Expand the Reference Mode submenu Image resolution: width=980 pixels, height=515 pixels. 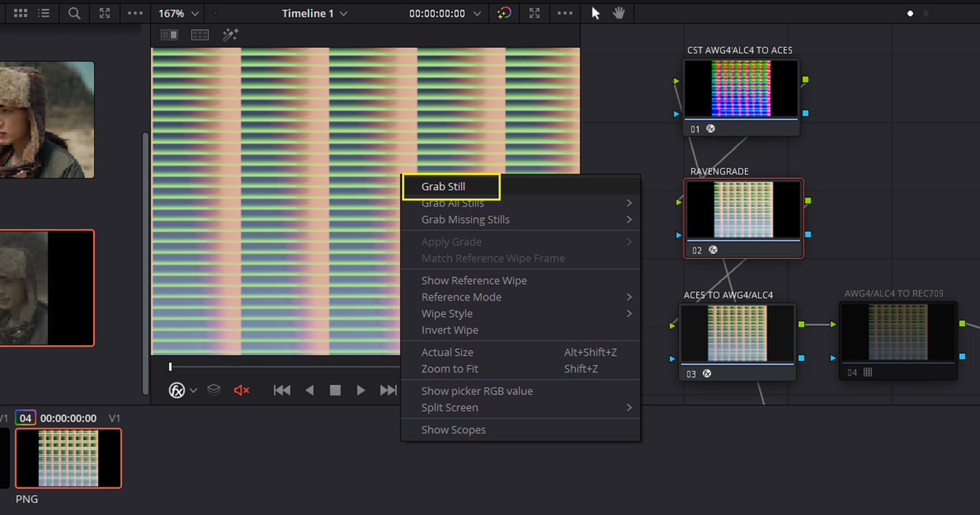coord(629,297)
